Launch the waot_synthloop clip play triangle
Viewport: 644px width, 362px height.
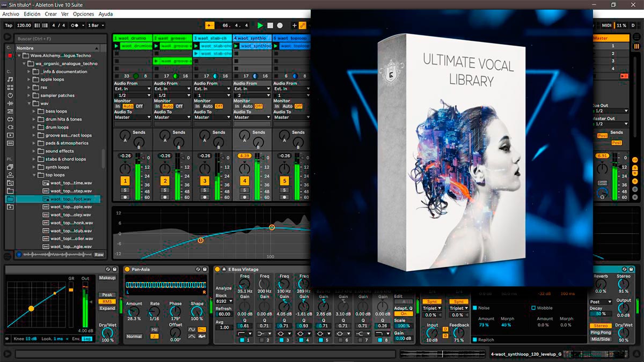[x=236, y=46]
